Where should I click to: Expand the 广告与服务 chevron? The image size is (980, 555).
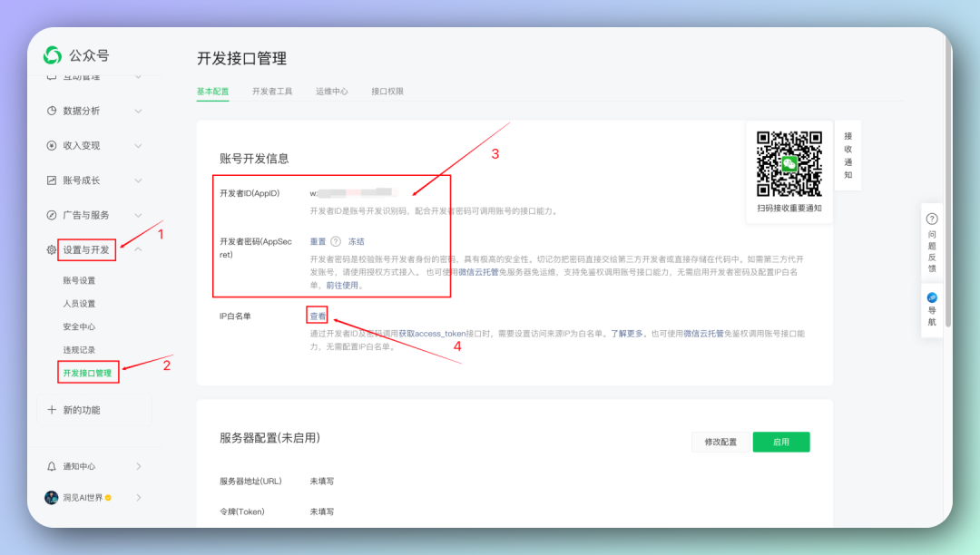tap(138, 215)
